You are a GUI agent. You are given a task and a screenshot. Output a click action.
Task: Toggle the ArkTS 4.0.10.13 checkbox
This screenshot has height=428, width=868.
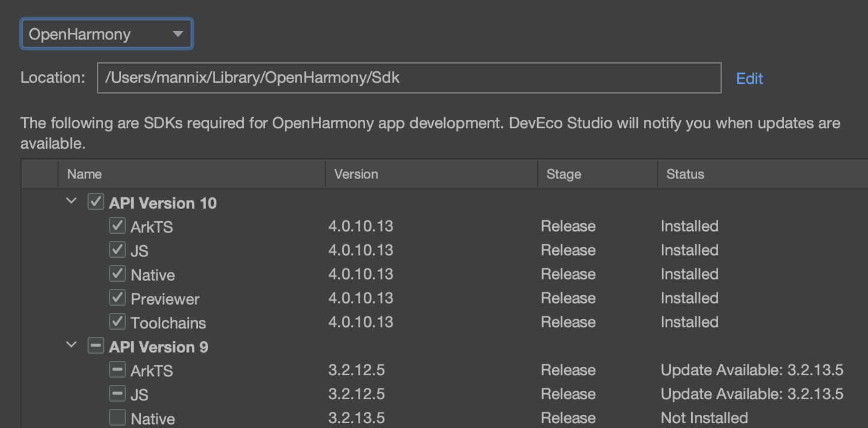coord(117,226)
